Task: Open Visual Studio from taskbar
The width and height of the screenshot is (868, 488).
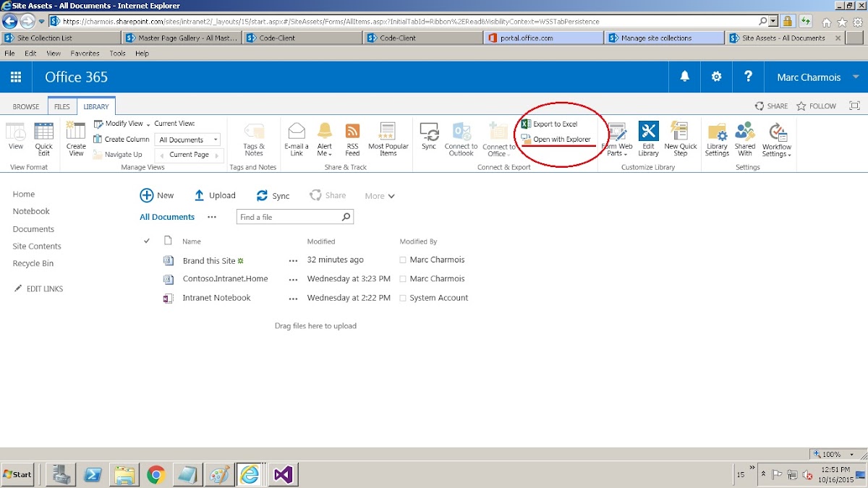Action: (283, 474)
